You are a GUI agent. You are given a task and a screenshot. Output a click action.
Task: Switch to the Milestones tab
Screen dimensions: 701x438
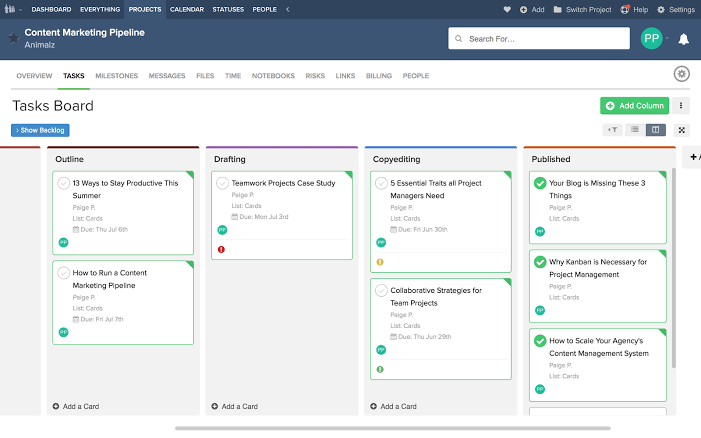[x=117, y=76]
